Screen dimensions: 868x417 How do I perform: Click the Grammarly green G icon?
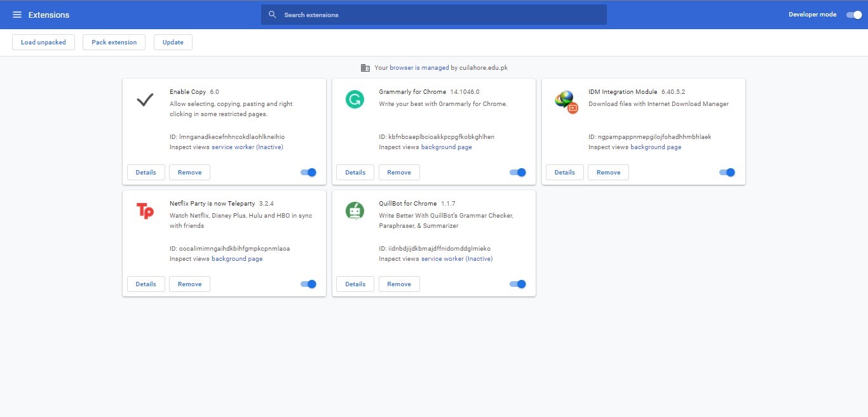[355, 100]
